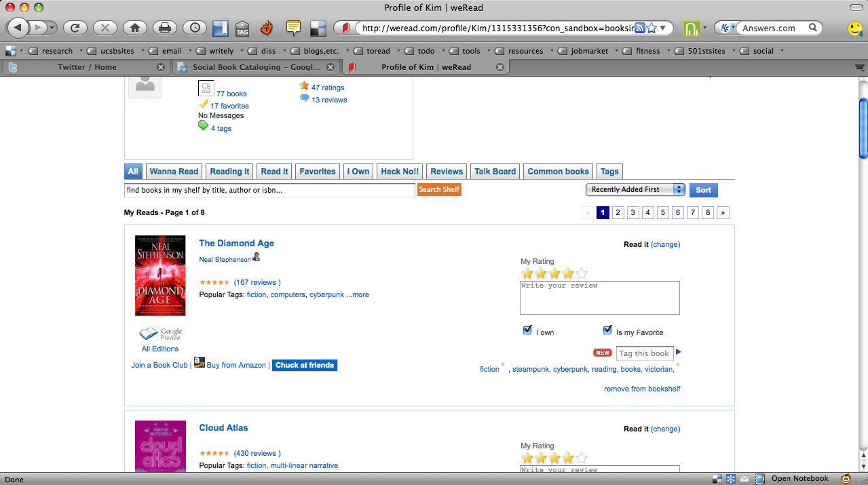868x485 pixels.
Task: Click remove from bookshelf link
Action: [x=642, y=389]
